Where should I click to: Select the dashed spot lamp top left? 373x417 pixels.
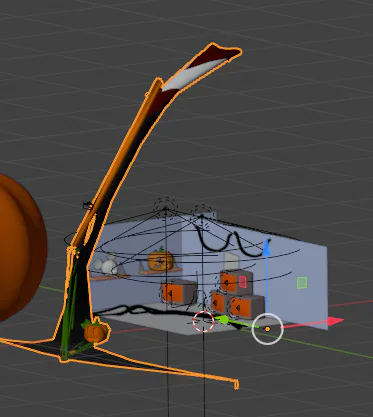pos(166,205)
